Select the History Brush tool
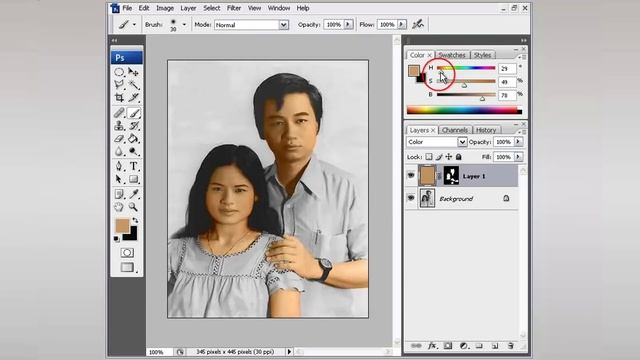 pyautogui.click(x=133, y=126)
